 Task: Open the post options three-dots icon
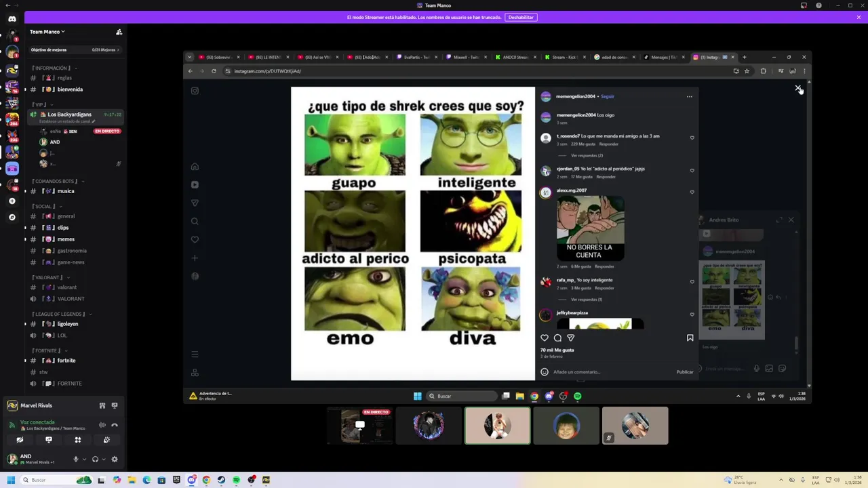coord(690,96)
